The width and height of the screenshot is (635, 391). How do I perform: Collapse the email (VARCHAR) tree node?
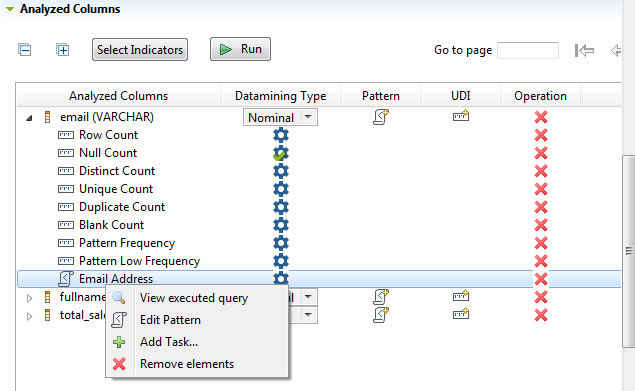pyautogui.click(x=29, y=118)
